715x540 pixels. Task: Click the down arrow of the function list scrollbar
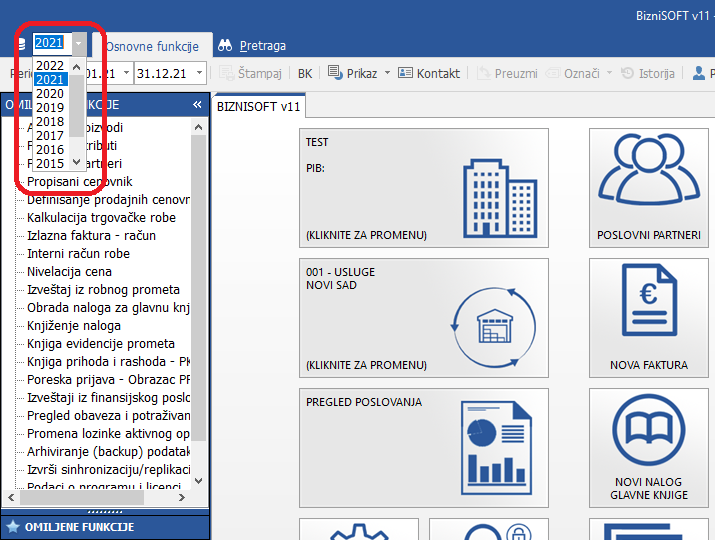point(198,479)
